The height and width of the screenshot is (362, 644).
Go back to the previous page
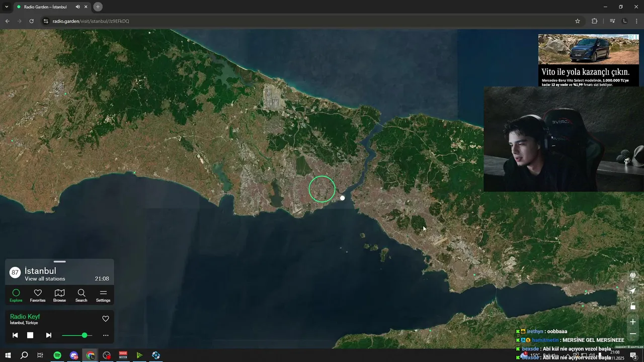tap(7, 21)
